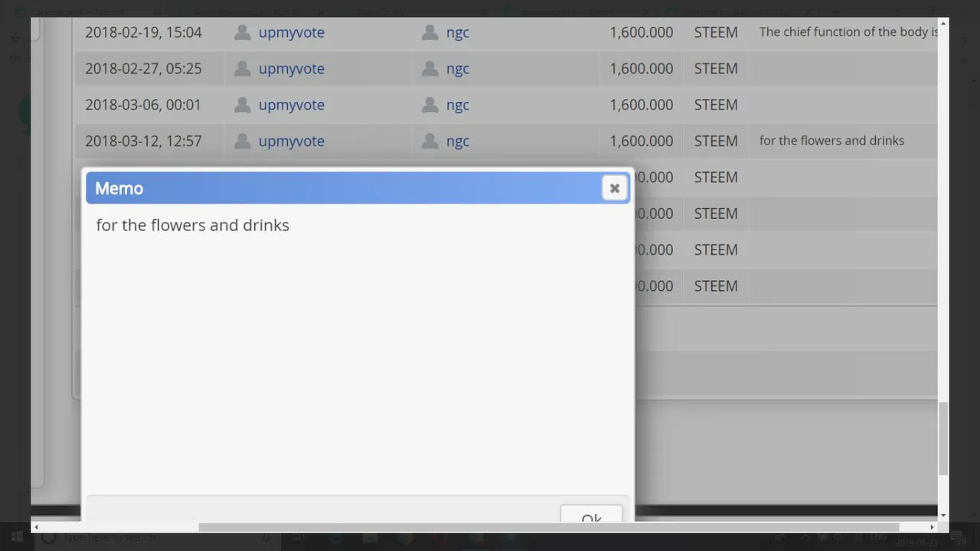Select the date 2018-02-27, 05:25
The width and height of the screenshot is (980, 551).
click(143, 68)
